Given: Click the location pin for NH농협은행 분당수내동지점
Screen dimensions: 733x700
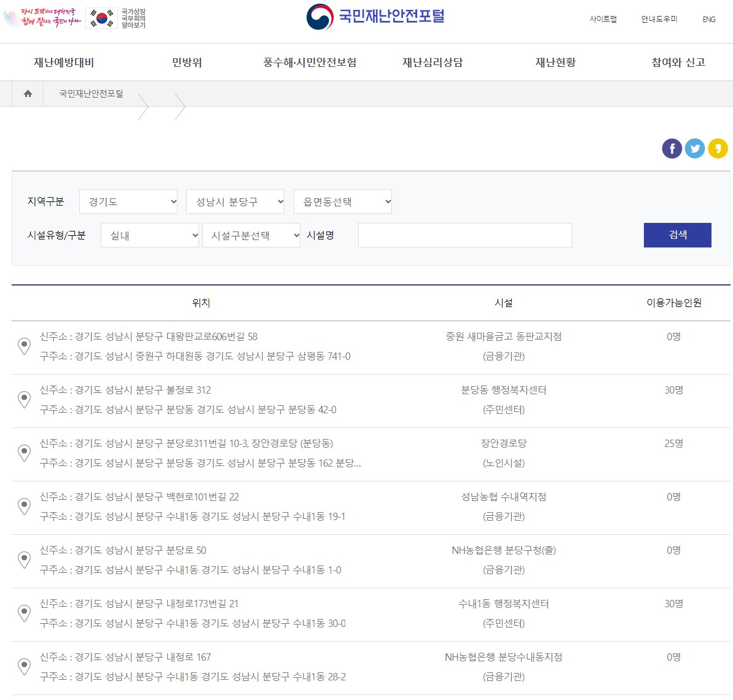Looking at the screenshot, I should click(24, 667).
